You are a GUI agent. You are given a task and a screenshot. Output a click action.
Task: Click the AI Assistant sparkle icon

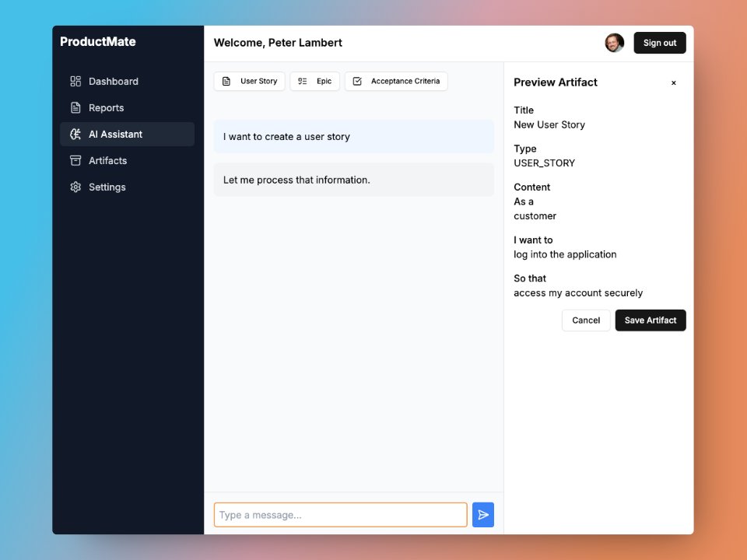click(75, 134)
